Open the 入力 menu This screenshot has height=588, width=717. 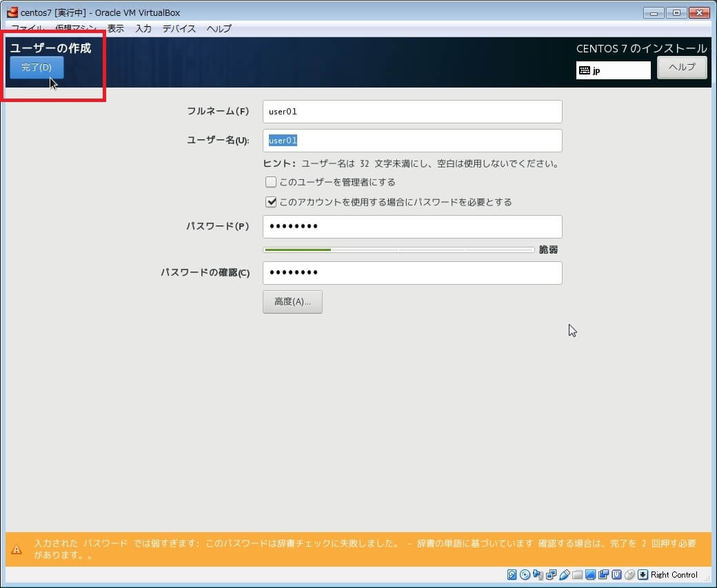[143, 29]
